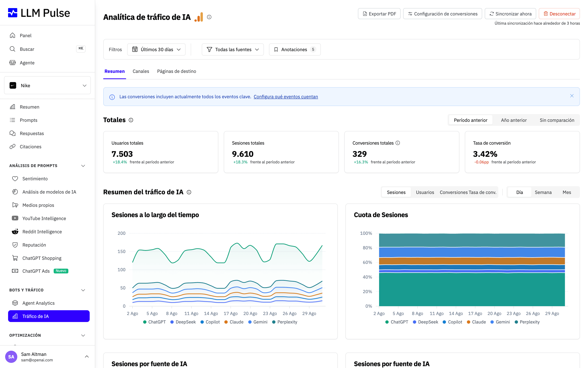Open the Panel home icon
Image resolution: width=588 pixels, height=368 pixels.
(12, 35)
